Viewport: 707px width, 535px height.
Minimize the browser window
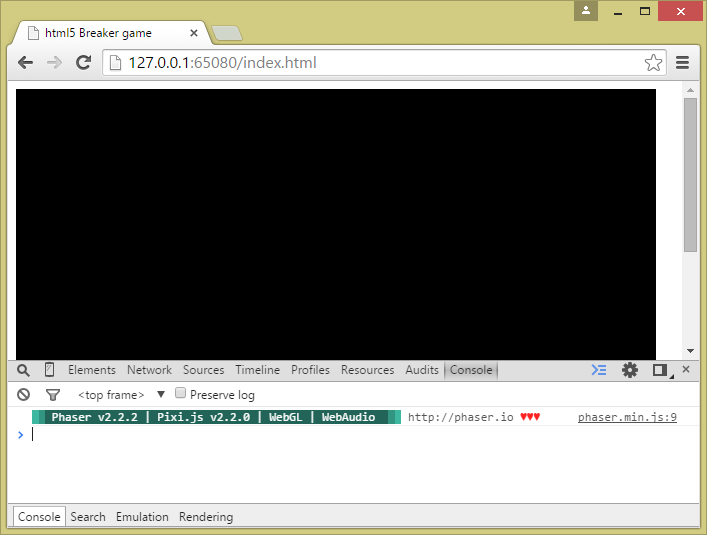(x=618, y=12)
